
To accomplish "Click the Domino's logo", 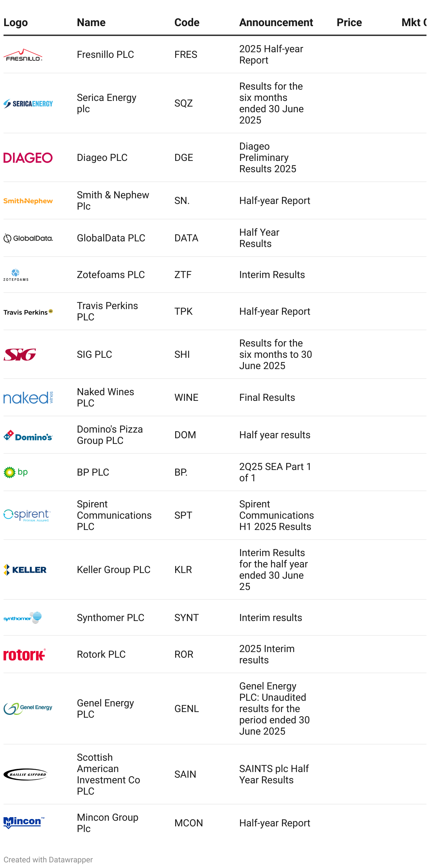I will [x=28, y=435].
